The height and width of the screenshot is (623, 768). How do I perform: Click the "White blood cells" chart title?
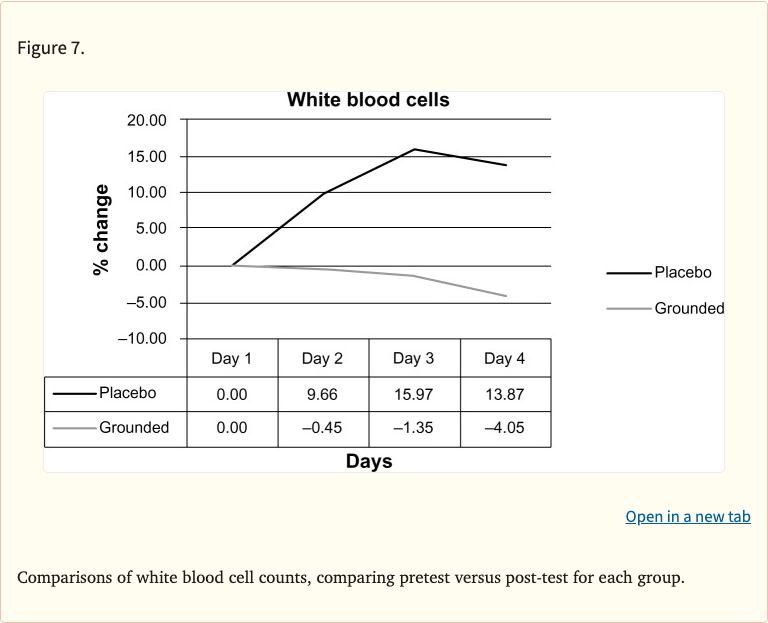tap(368, 100)
